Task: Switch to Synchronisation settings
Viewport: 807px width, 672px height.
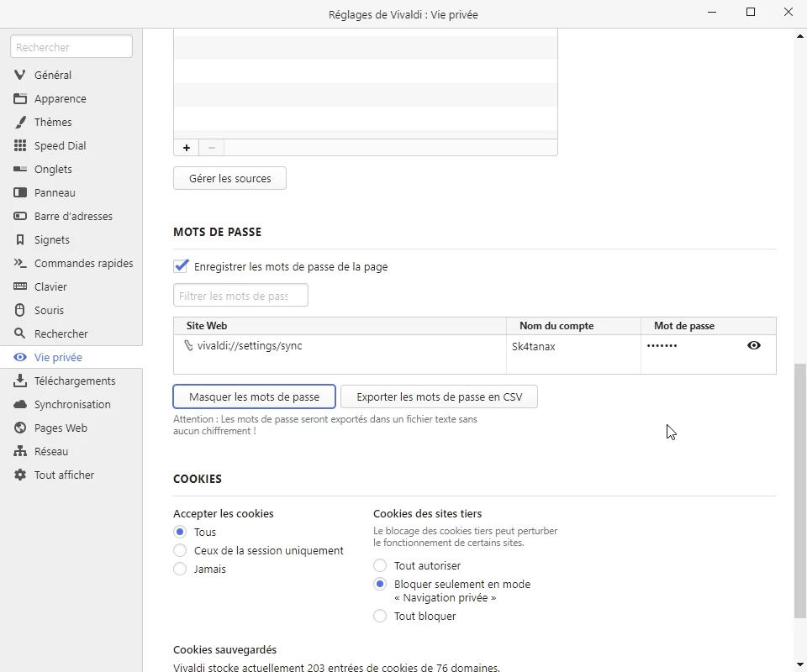Action: coord(71,404)
